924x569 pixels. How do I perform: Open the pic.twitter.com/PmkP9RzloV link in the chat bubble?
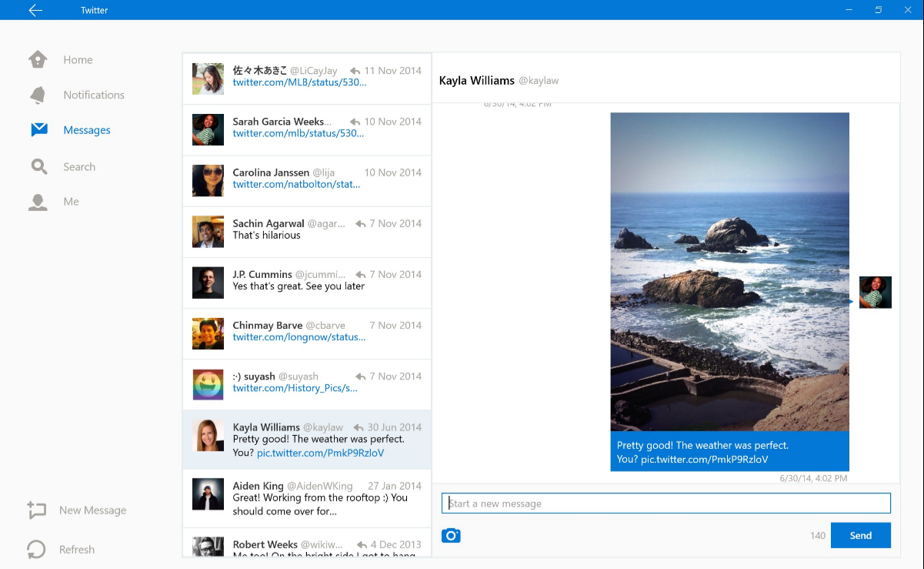704,459
